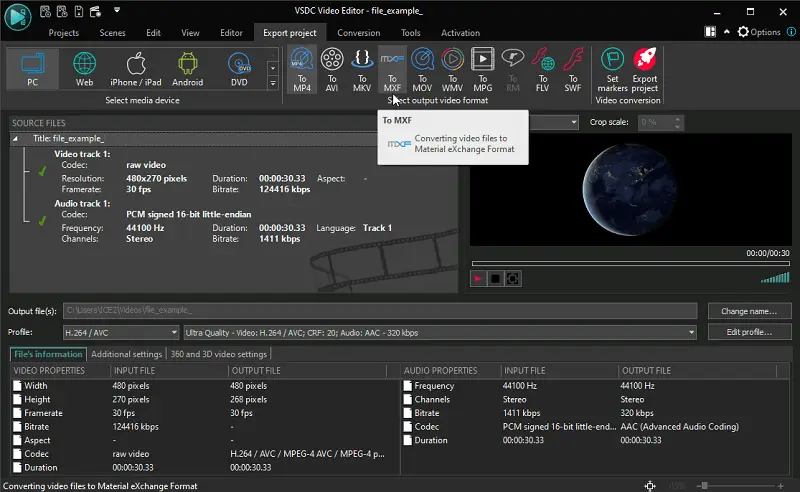This screenshot has height=492, width=800.
Task: Click fourth quick-access toolbar icon
Action: [x=95, y=11]
